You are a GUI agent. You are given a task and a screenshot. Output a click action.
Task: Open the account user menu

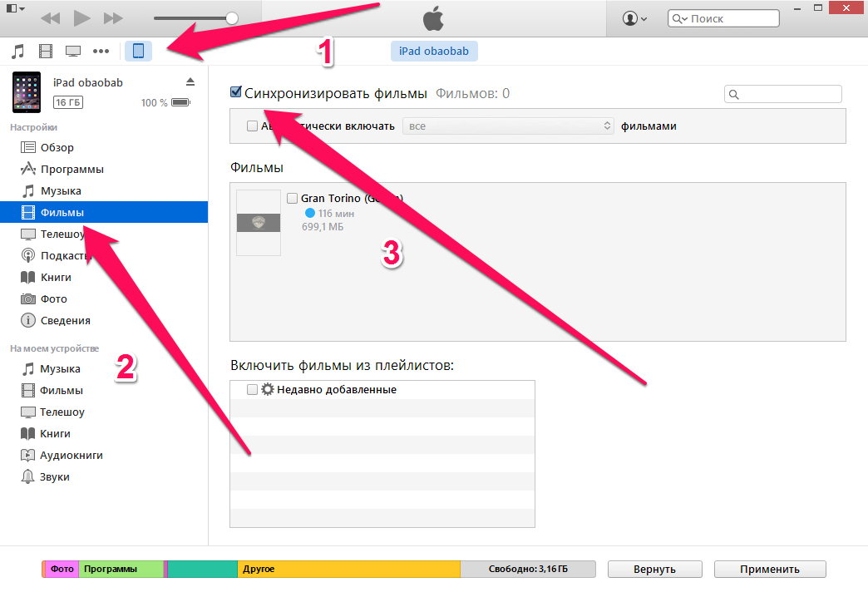[634, 18]
